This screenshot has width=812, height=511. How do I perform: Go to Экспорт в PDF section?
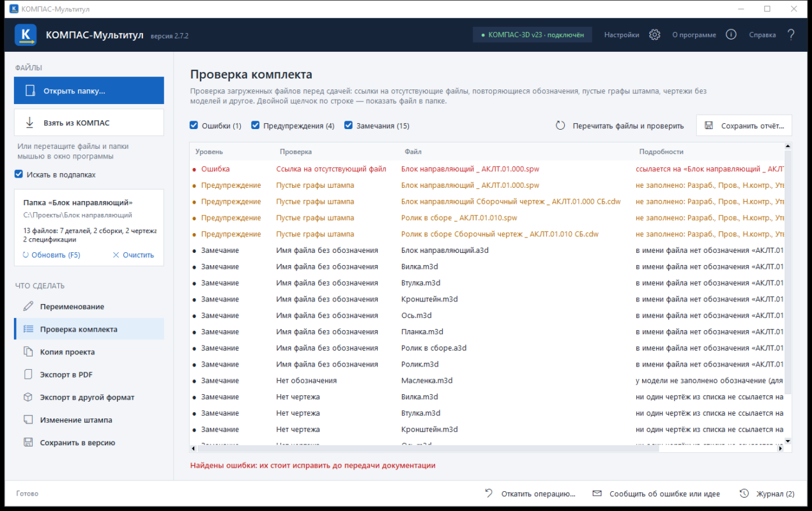click(x=89, y=374)
